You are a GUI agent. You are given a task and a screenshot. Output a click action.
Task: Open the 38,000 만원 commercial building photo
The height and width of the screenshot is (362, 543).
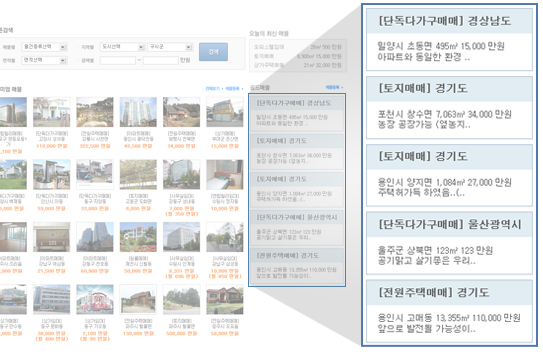coord(52,300)
